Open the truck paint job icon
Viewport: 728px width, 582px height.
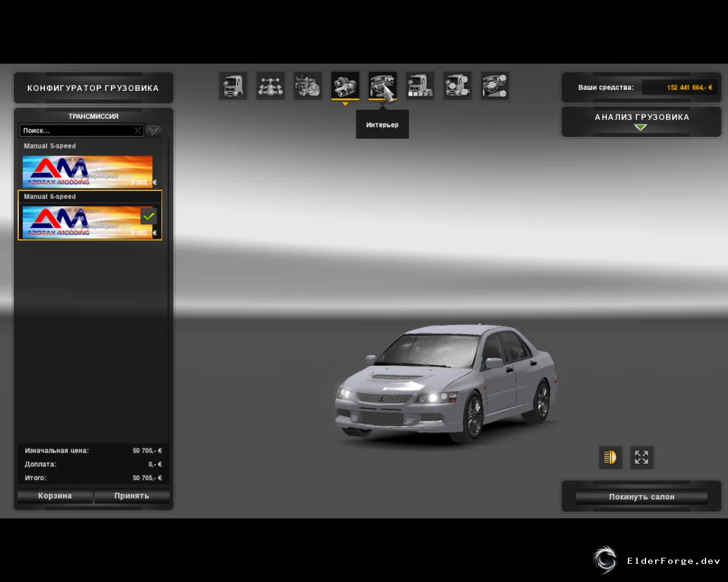click(420, 86)
